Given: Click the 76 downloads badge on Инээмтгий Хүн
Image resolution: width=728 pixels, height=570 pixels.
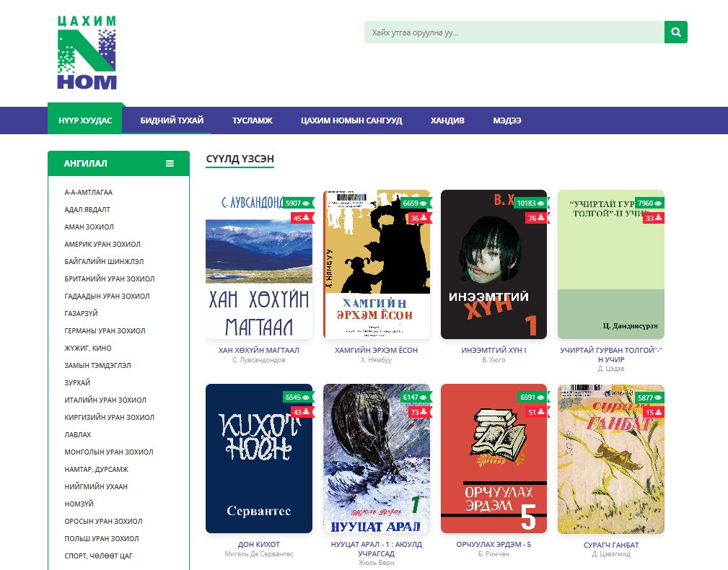Looking at the screenshot, I should tap(537, 218).
